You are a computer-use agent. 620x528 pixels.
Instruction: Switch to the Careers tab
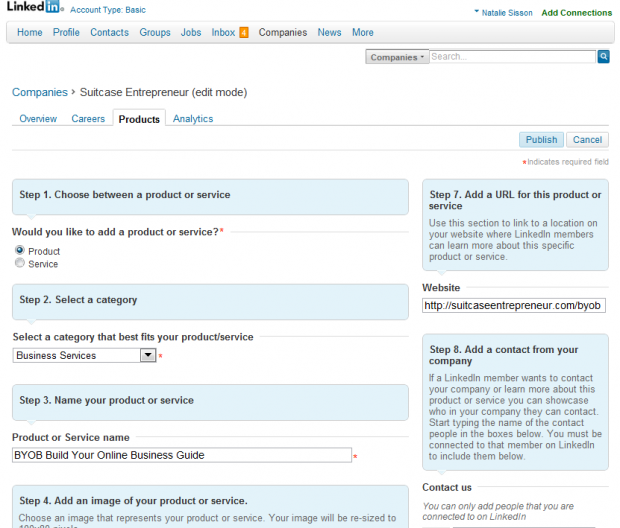pyautogui.click(x=88, y=119)
